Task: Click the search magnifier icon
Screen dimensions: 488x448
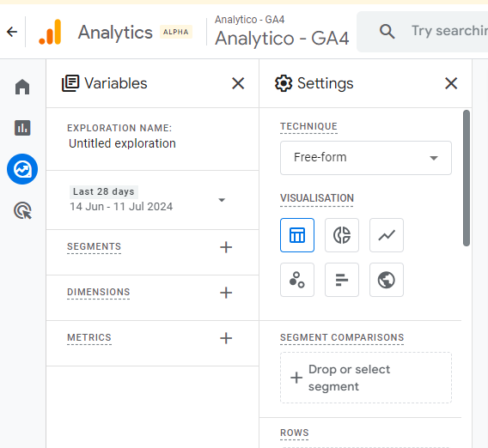Action: pos(387,32)
